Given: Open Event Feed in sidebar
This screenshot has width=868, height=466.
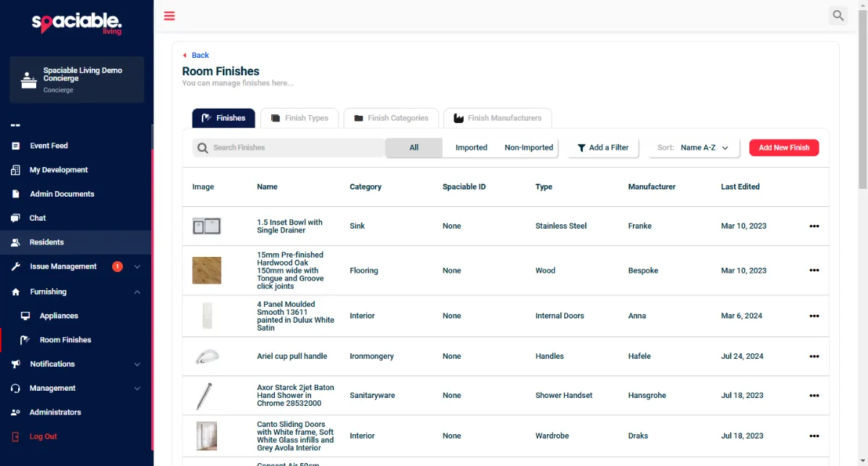Looking at the screenshot, I should (48, 145).
